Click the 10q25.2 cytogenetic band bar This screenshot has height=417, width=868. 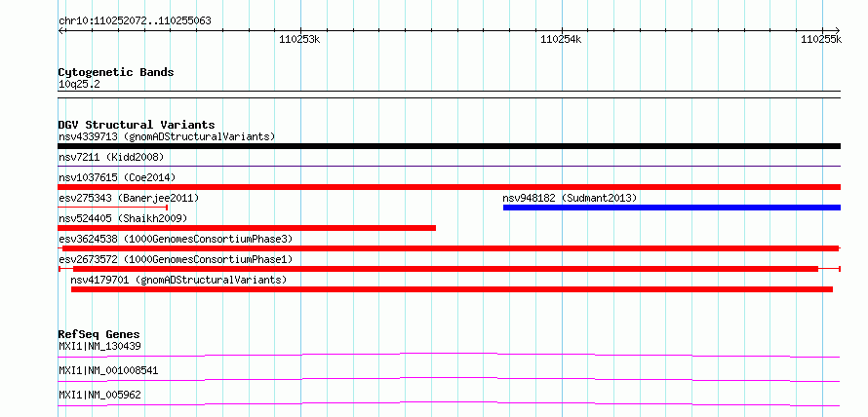tap(449, 95)
